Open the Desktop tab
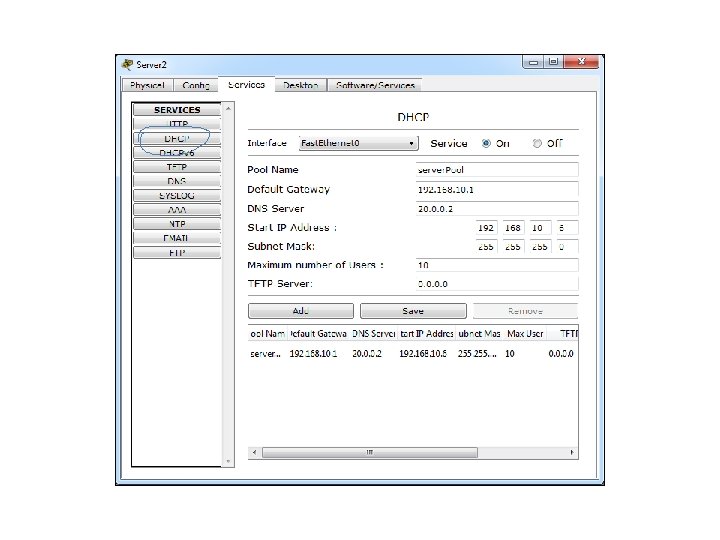720x540 pixels. [301, 85]
